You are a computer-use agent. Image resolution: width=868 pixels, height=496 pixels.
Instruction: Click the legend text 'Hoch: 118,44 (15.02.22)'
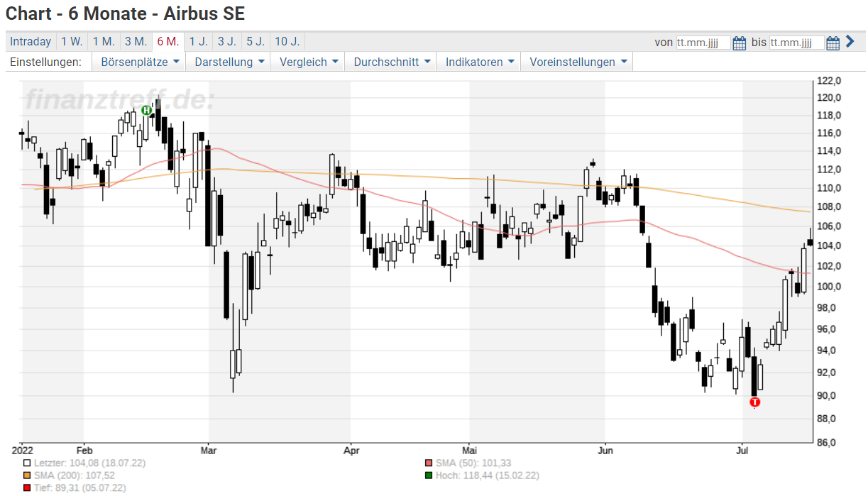point(487,475)
